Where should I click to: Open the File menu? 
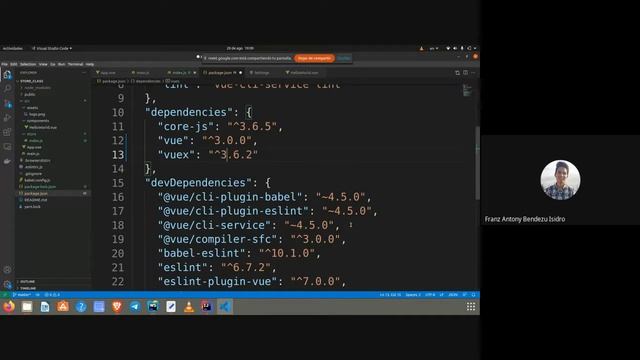tap(4, 64)
